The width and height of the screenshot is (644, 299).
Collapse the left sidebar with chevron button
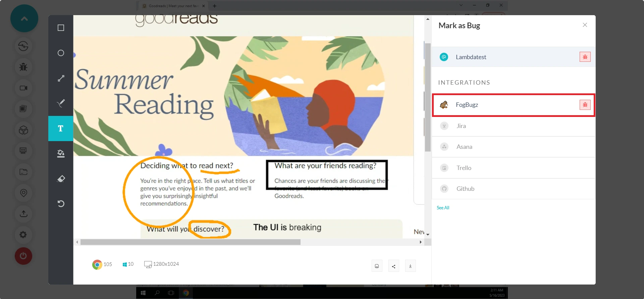tap(24, 18)
